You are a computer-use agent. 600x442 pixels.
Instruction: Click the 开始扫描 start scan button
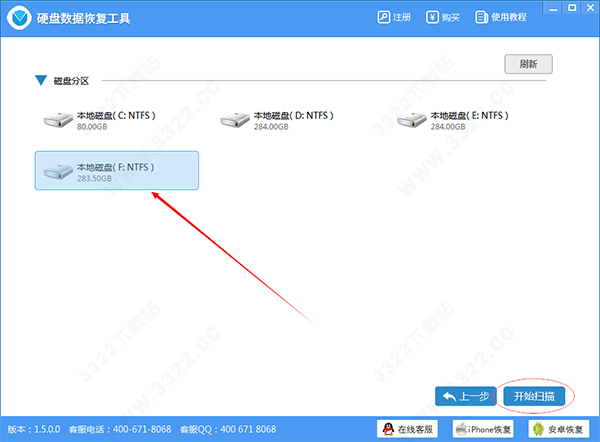pos(534,396)
